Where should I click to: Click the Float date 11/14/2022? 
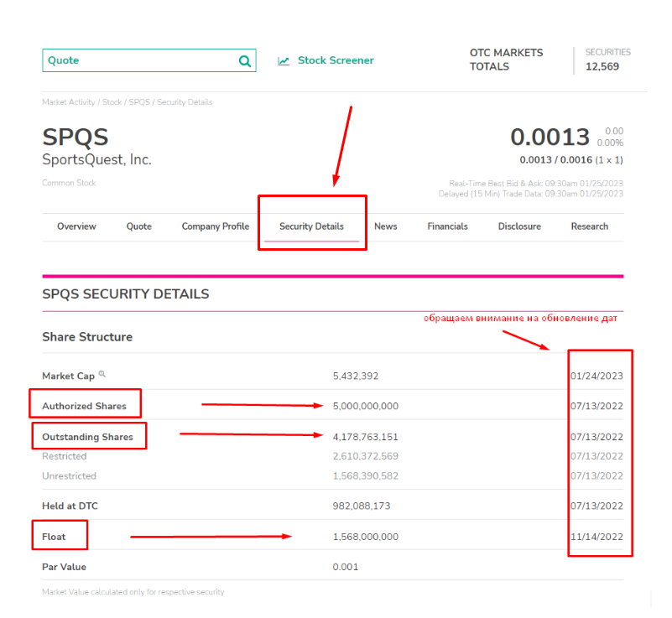point(596,537)
